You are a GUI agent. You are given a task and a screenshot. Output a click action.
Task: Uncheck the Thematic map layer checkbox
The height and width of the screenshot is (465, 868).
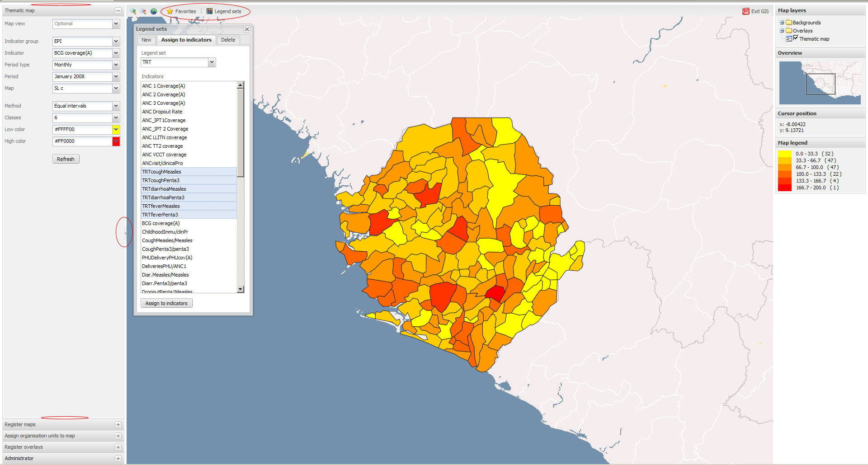click(796, 38)
